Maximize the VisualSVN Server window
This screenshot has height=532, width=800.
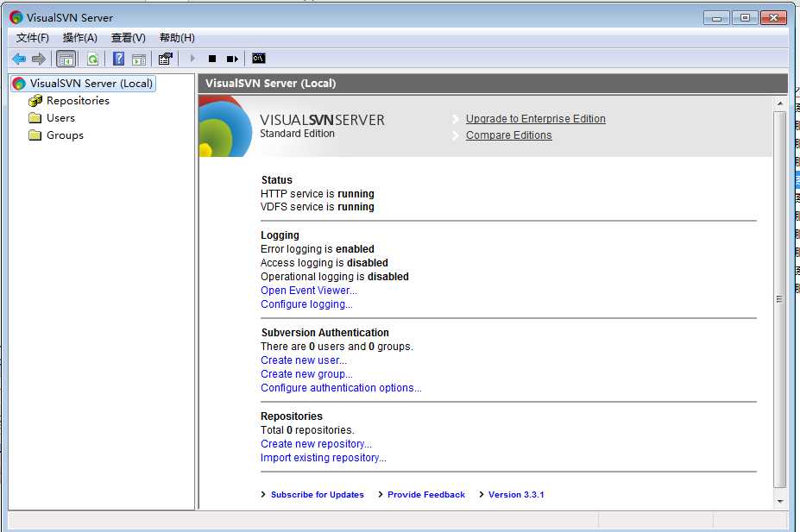pyautogui.click(x=745, y=18)
